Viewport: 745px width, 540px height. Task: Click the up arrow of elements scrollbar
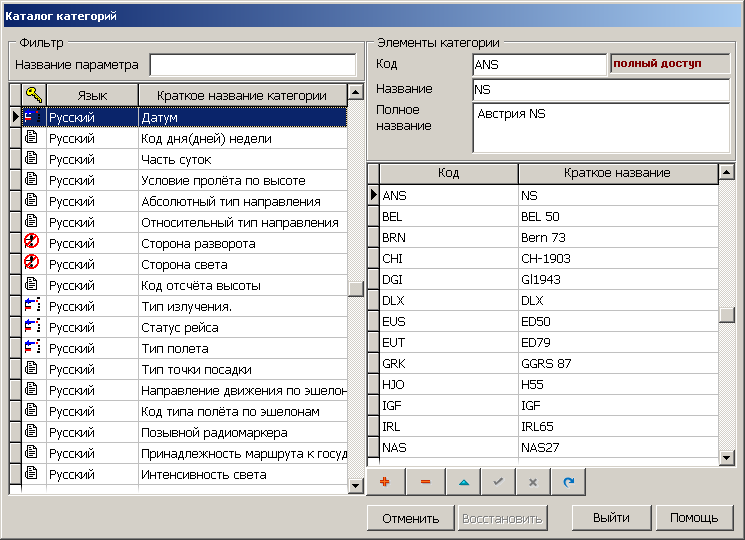click(727, 173)
